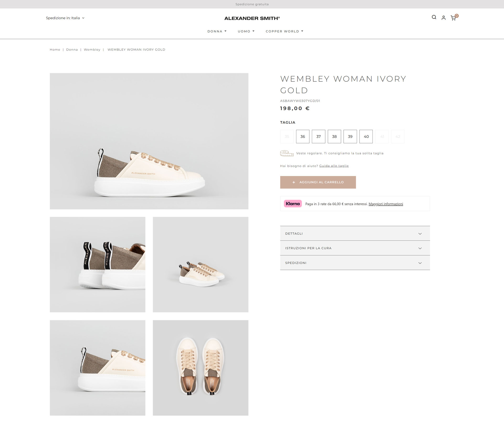This screenshot has height=448, width=504.
Task: Go to Wembley breadcrumb
Action: pyautogui.click(x=92, y=50)
